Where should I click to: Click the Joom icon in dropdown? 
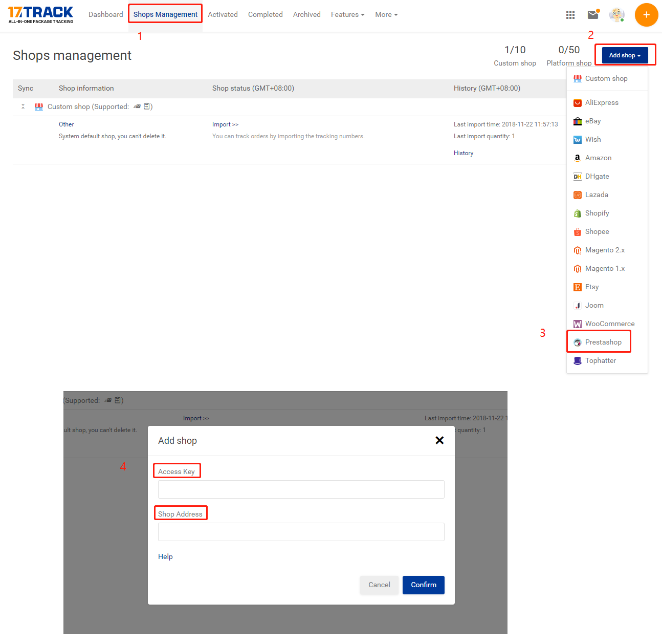point(578,306)
